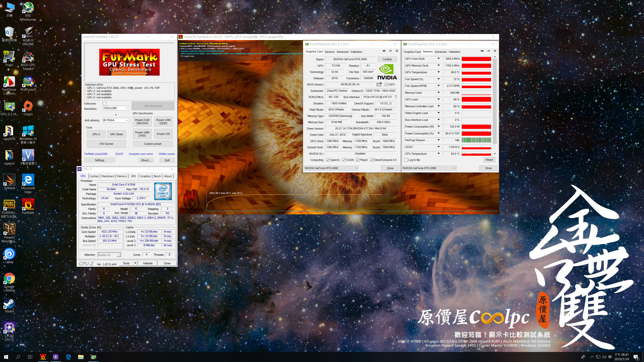
Task: Expand GPU Temperature sensor dropdown
Action: tap(439, 72)
